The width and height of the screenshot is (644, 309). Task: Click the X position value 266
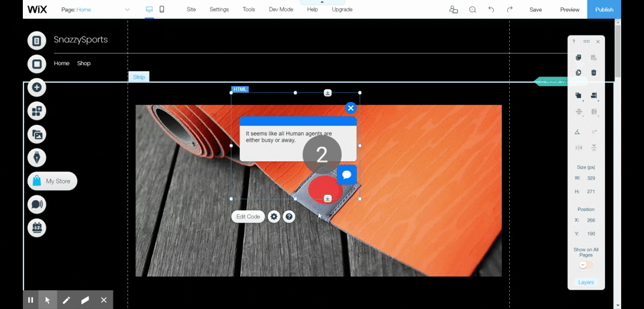point(590,220)
